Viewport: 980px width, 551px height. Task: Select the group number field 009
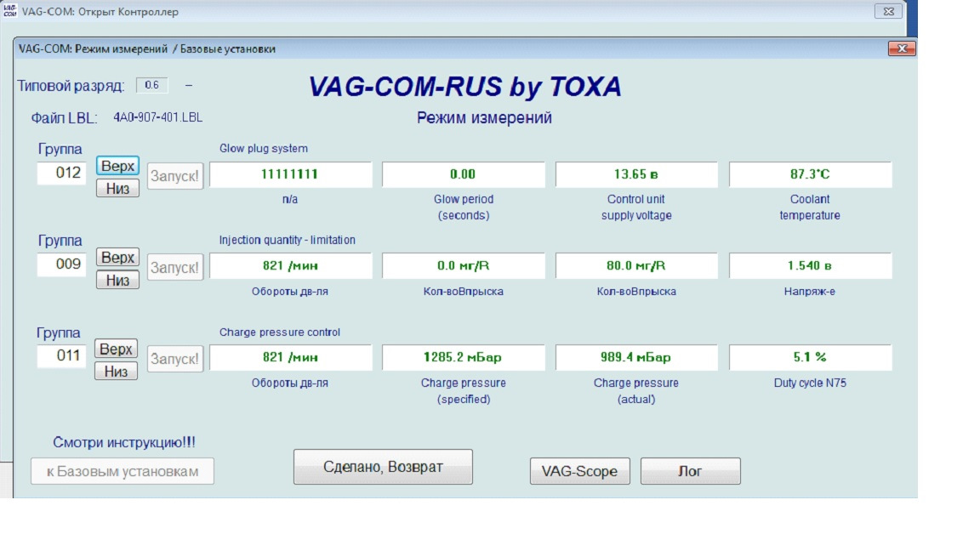click(62, 264)
